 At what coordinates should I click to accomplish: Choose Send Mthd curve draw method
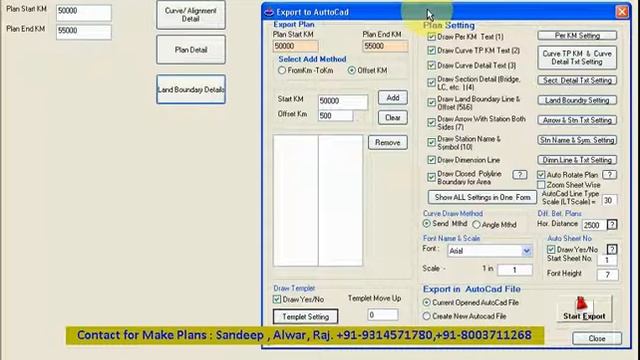427,224
